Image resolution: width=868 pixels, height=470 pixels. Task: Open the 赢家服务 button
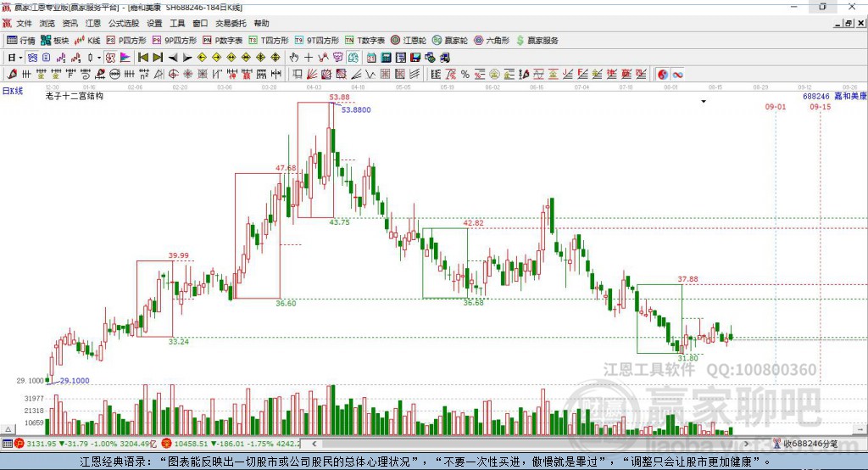(537, 41)
